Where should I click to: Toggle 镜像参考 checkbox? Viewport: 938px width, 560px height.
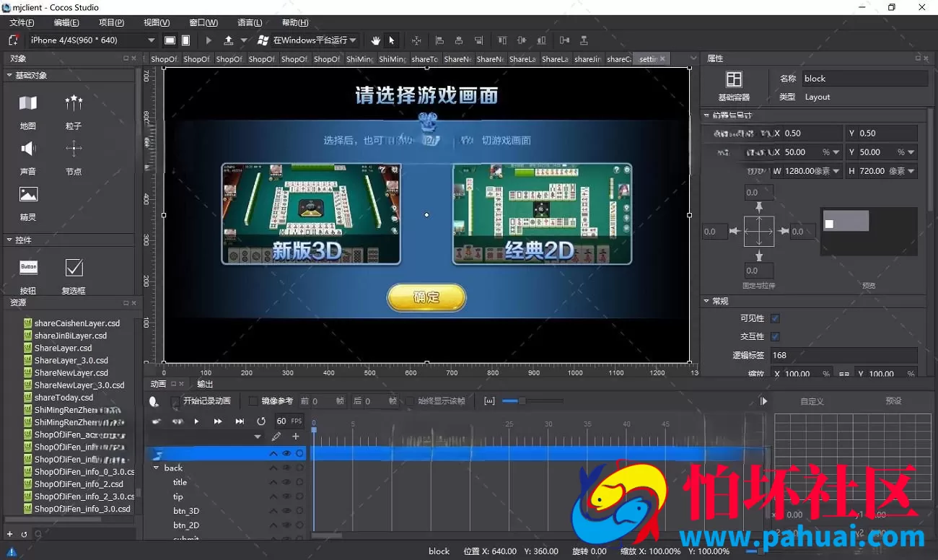click(x=253, y=401)
